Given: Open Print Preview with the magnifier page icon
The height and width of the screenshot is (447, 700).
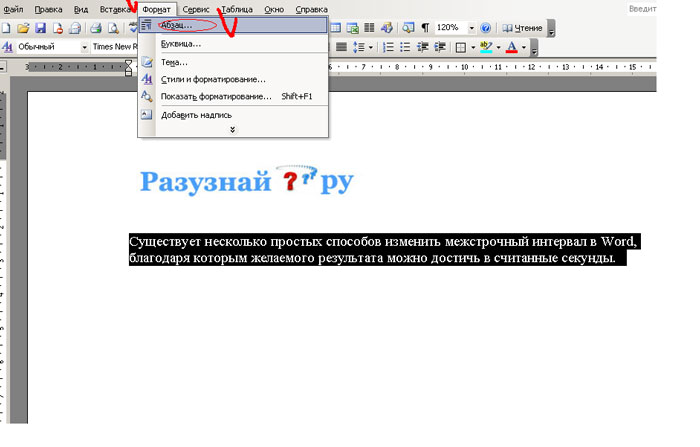Looking at the screenshot, I should [113, 28].
